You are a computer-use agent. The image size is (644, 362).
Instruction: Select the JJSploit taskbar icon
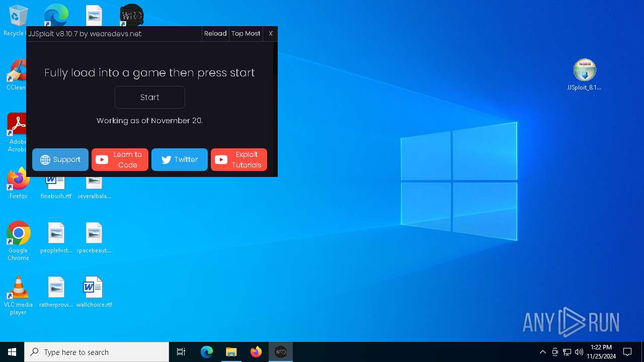pos(280,352)
